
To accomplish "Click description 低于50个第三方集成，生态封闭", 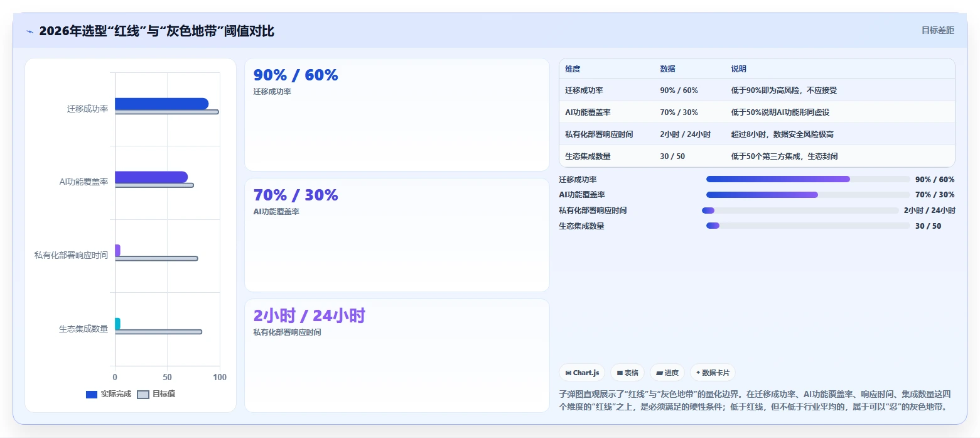I will (x=785, y=156).
